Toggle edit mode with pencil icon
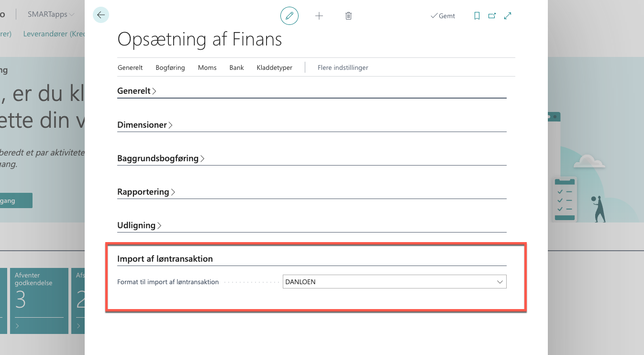The height and width of the screenshot is (355, 644). pyautogui.click(x=289, y=16)
